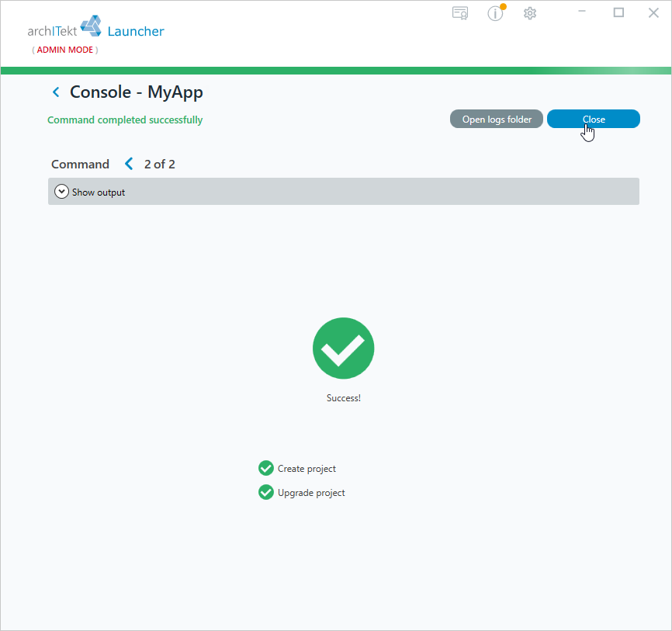The width and height of the screenshot is (672, 631).
Task: Open the info notifications icon
Action: (496, 13)
